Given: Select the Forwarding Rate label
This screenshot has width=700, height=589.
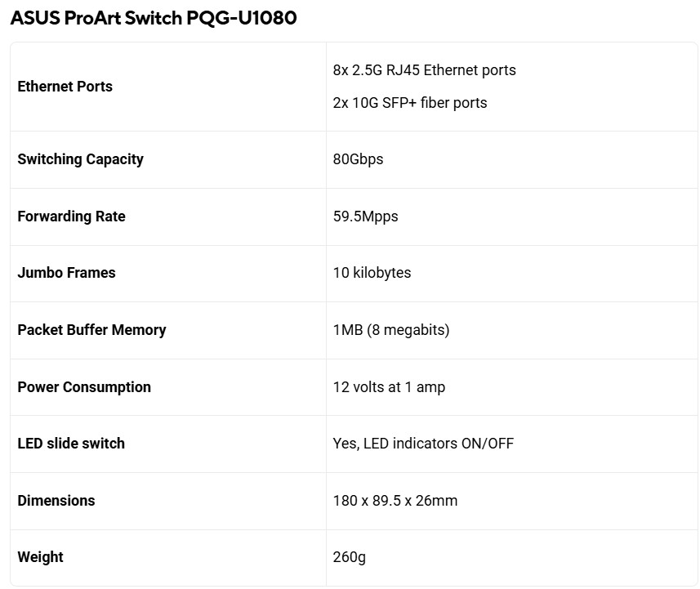Looking at the screenshot, I should [x=71, y=216].
